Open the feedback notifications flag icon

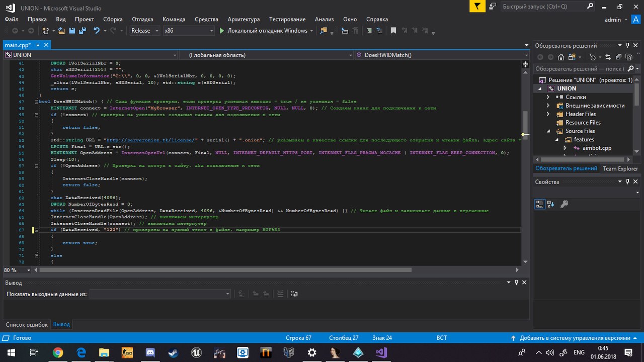(477, 6)
